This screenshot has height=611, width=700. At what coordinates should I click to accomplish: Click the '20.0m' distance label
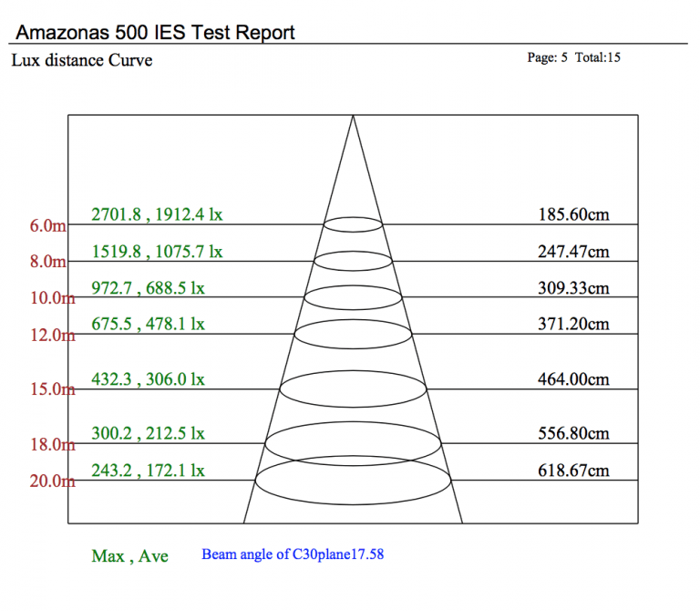click(x=53, y=481)
